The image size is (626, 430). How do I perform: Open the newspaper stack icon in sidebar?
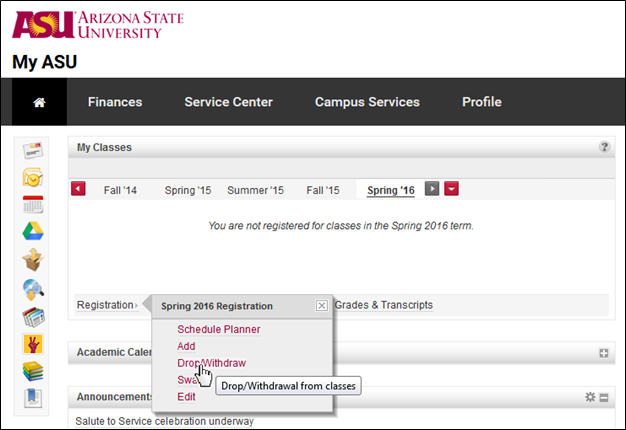click(33, 317)
